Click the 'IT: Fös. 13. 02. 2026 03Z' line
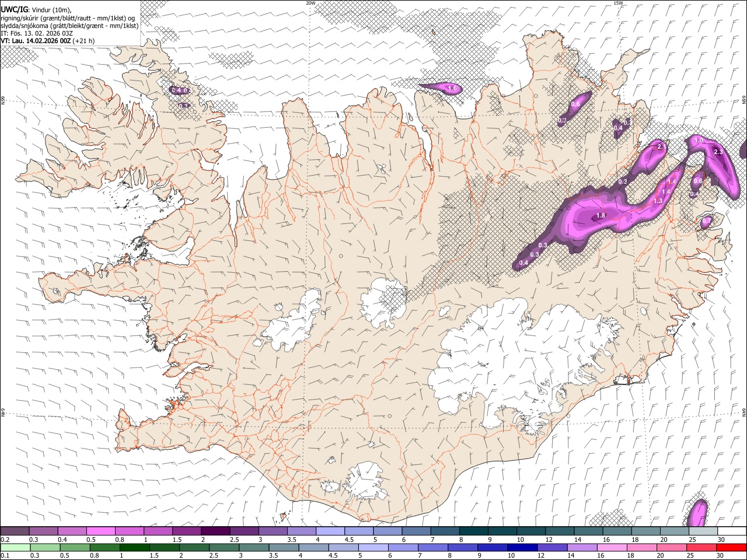The height and width of the screenshot is (560, 747). pyautogui.click(x=37, y=33)
